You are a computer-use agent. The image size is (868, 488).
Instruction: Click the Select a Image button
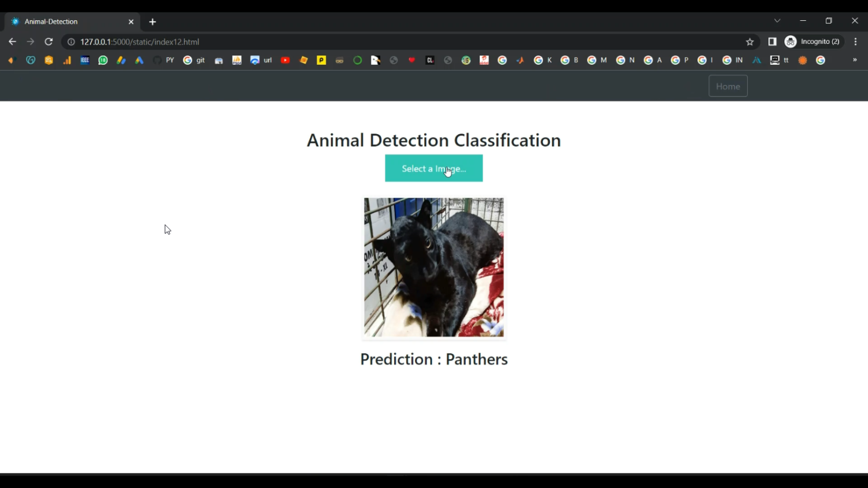tap(434, 168)
